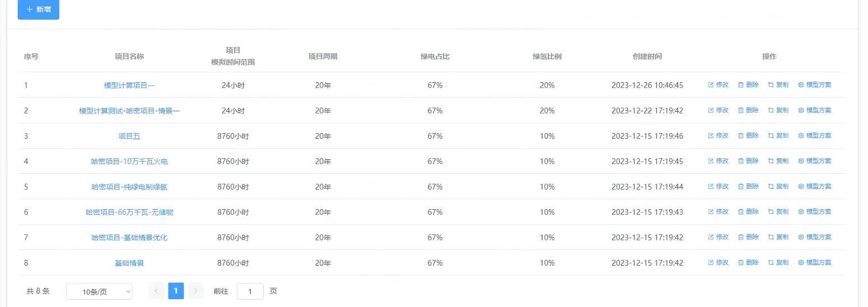Open the 项目五 project link
868x307 pixels.
(129, 136)
